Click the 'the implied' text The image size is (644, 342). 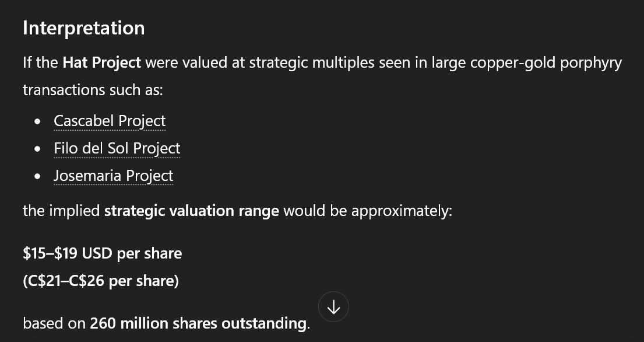(x=61, y=211)
